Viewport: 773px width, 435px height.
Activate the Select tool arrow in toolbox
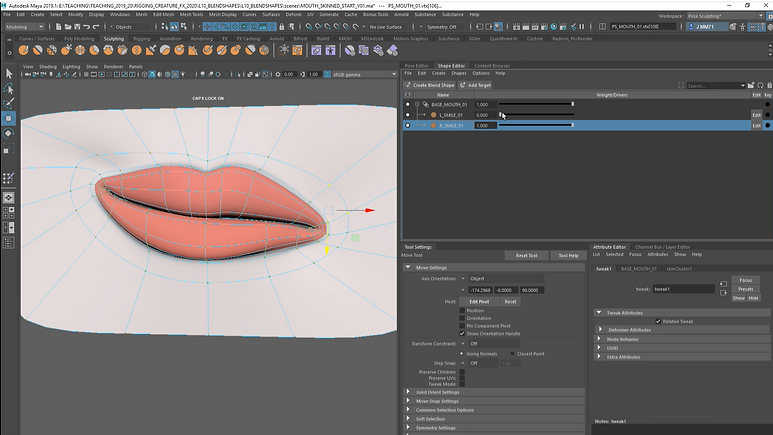coord(8,74)
